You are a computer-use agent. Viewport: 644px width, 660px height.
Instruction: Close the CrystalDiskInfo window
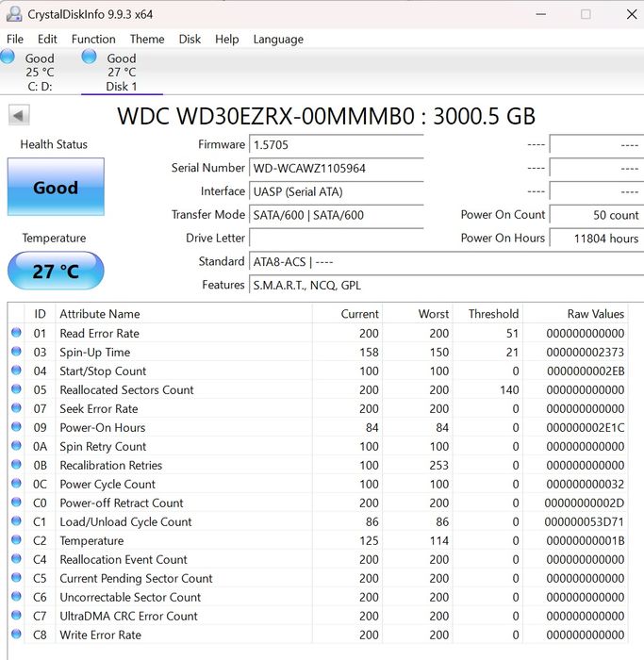[632, 14]
